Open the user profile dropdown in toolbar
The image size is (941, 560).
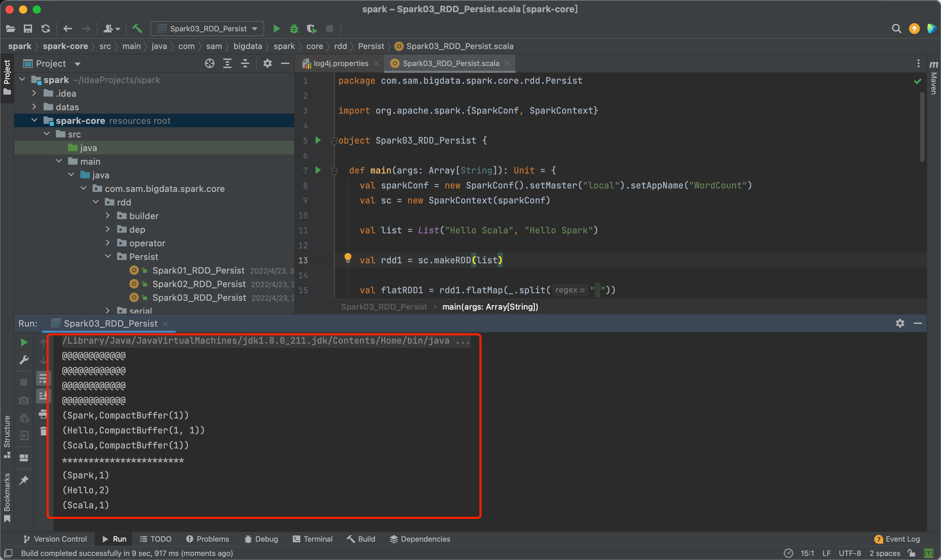112,29
